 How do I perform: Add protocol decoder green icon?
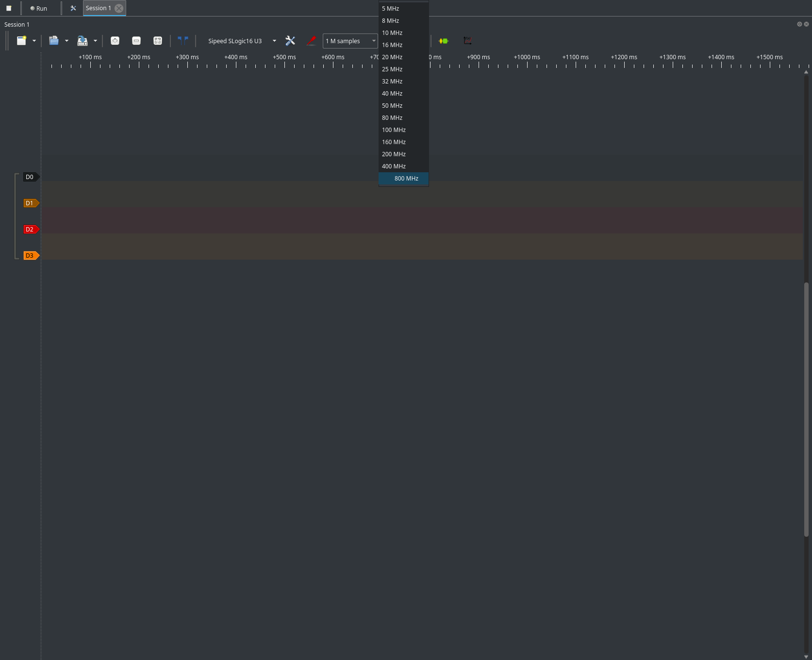coord(444,41)
